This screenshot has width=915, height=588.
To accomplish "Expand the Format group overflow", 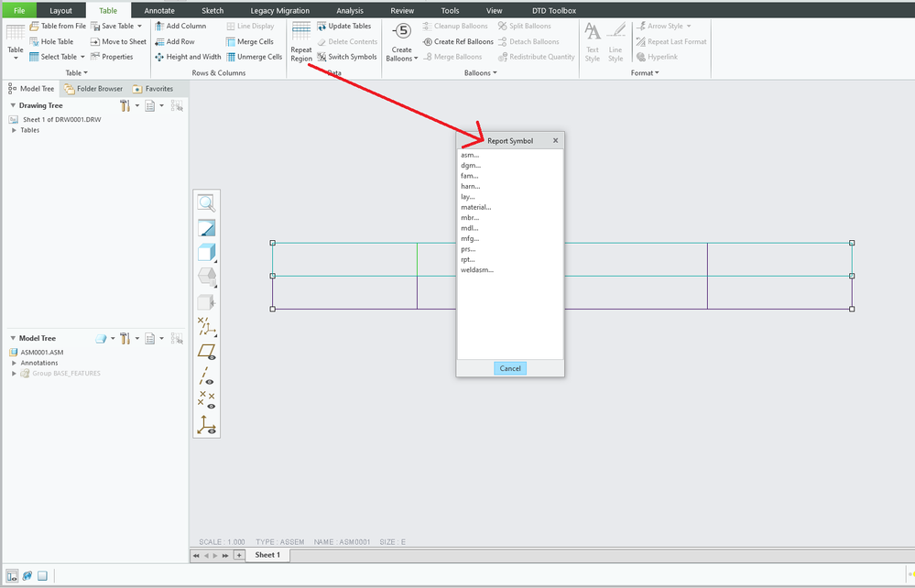I will (644, 73).
